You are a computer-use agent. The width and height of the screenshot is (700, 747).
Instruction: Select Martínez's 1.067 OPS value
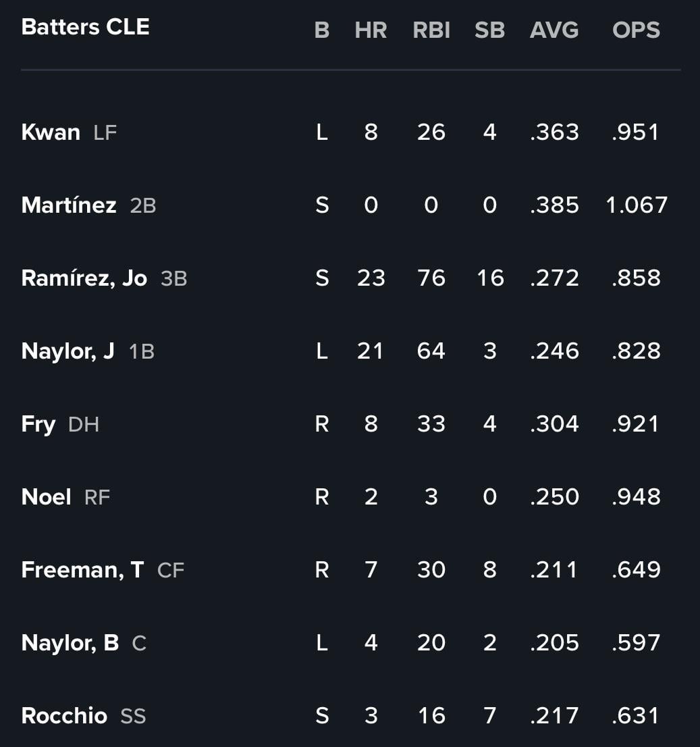(636, 205)
